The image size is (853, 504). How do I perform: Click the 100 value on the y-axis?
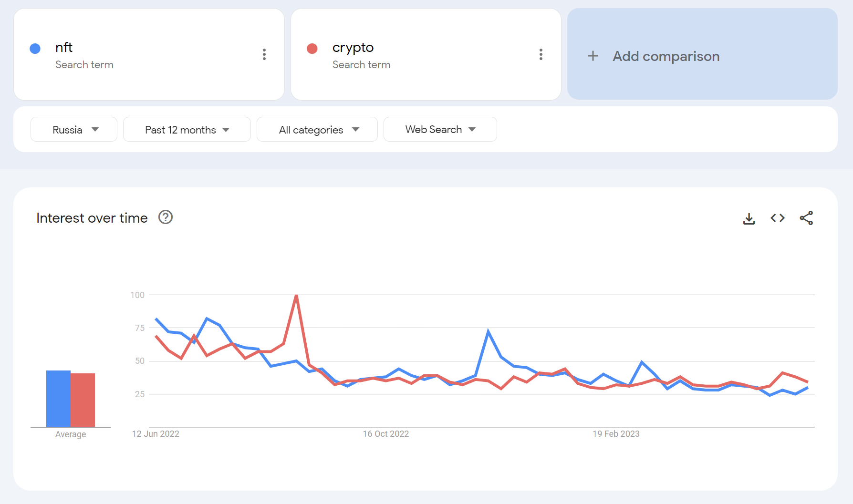[137, 295]
